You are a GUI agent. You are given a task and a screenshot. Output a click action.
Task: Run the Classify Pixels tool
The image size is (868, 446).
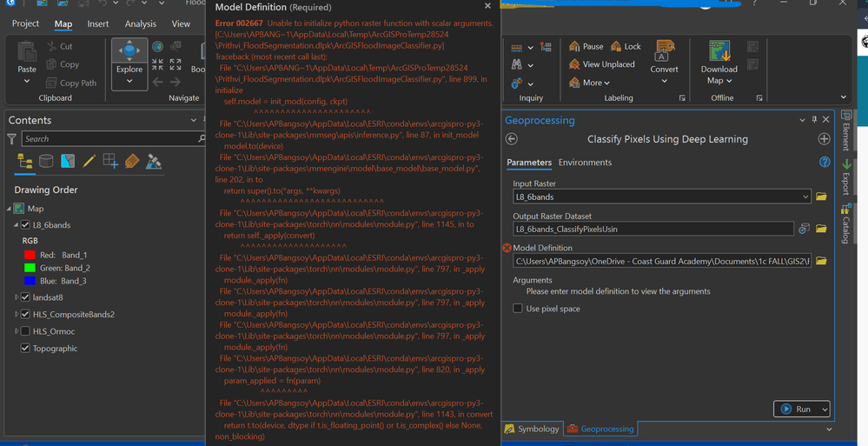[x=797, y=409]
